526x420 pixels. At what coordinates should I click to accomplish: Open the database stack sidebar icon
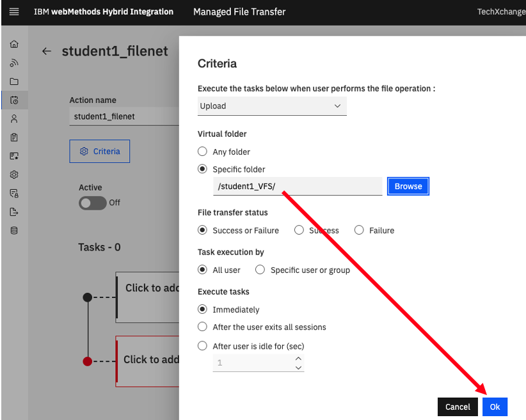[14, 231]
